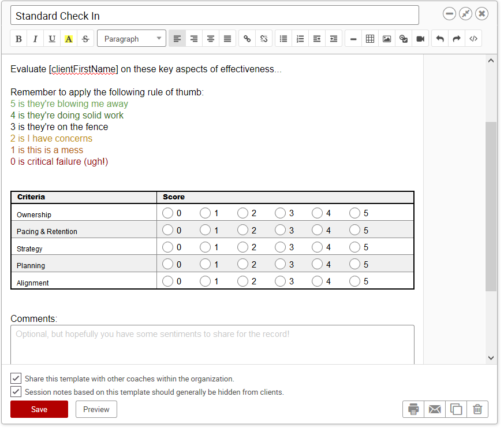Delete the template with trash icon
Image resolution: width=504 pixels, height=430 pixels.
[477, 409]
